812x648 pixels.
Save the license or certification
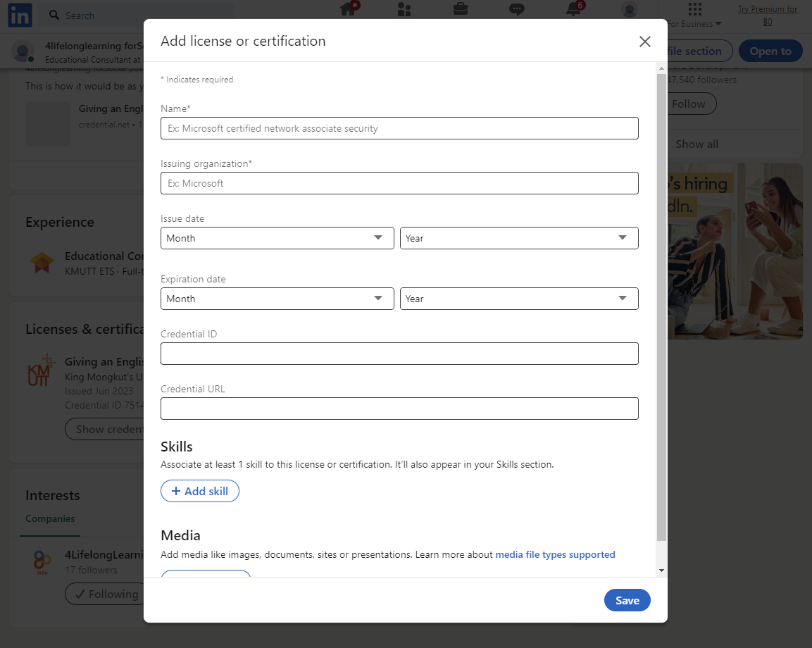click(x=627, y=600)
